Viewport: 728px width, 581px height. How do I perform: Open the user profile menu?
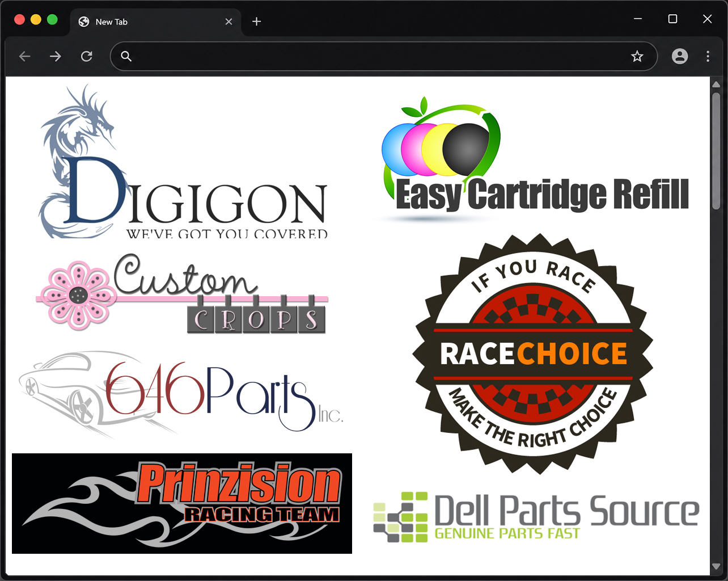click(x=680, y=56)
